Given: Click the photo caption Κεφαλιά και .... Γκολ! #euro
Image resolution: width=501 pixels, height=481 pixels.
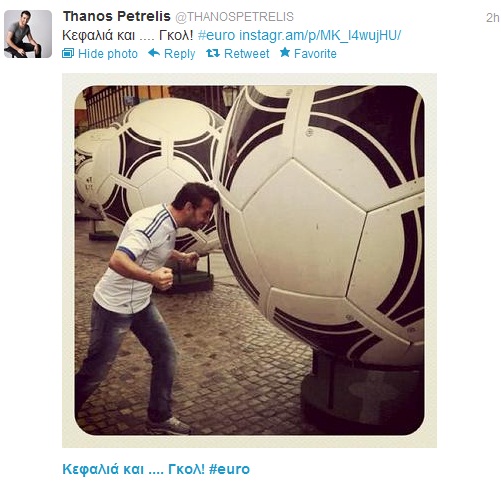Looking at the screenshot, I should [x=156, y=469].
